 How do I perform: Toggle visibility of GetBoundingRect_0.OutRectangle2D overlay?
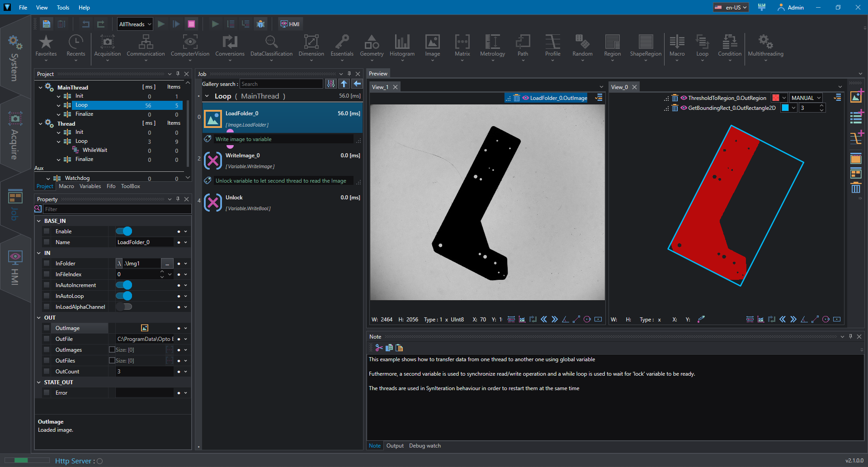pos(684,108)
